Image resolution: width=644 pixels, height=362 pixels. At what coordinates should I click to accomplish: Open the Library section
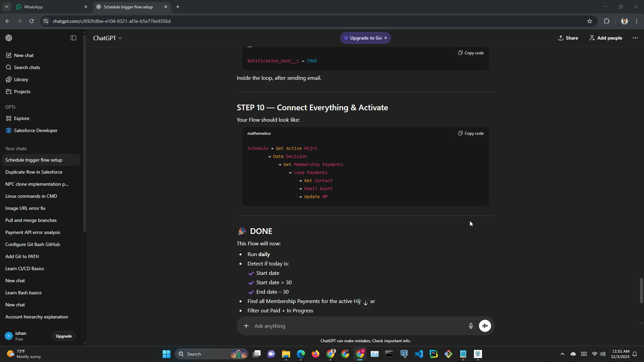pos(21,79)
